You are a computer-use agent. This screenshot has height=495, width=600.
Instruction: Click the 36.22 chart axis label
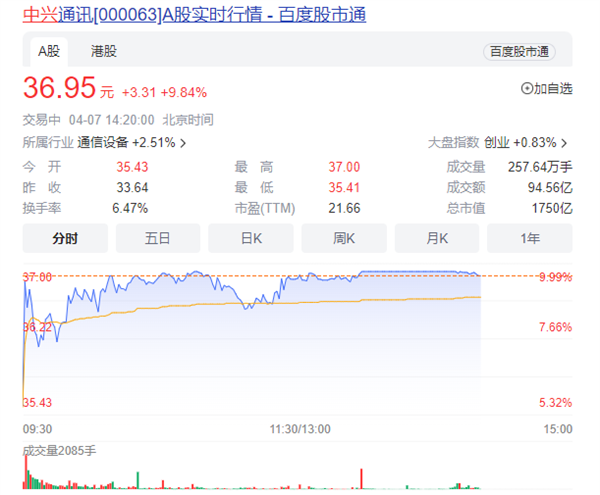(37, 327)
